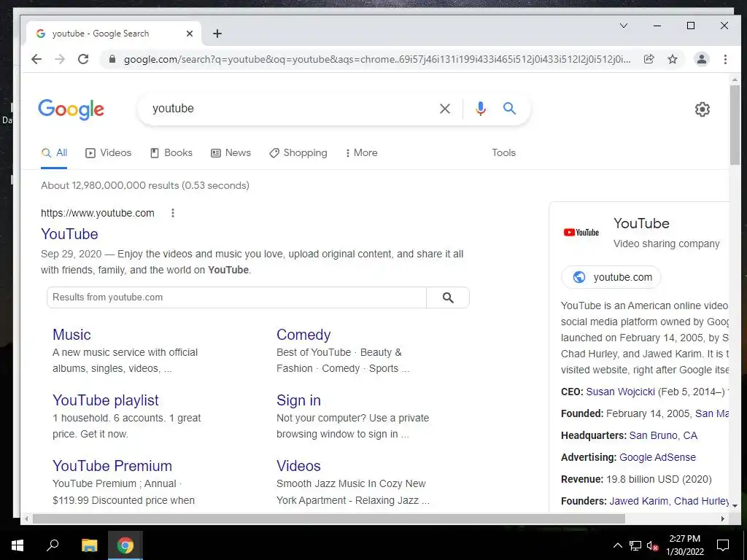Open Google quick settings gear
The image size is (747, 560).
point(702,109)
